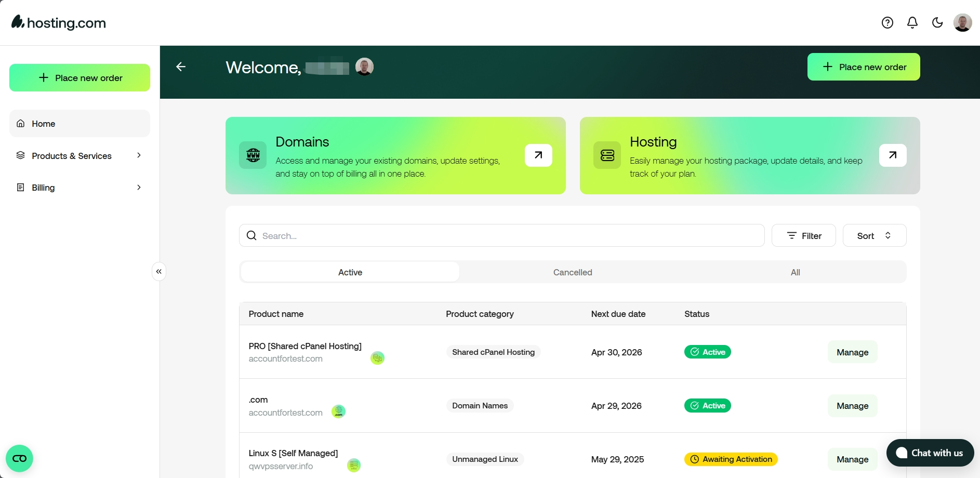980x478 pixels.
Task: Select Products & Services menu item
Action: click(80, 155)
